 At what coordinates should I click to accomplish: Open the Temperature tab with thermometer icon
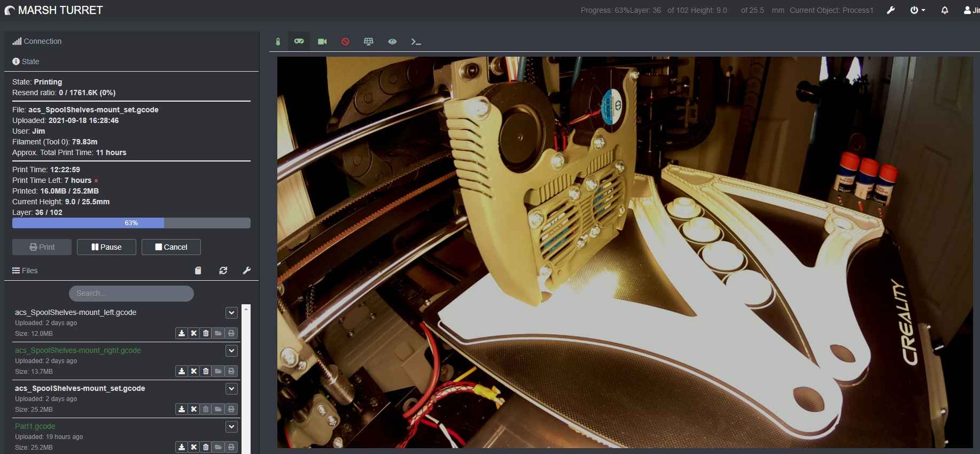point(278,42)
